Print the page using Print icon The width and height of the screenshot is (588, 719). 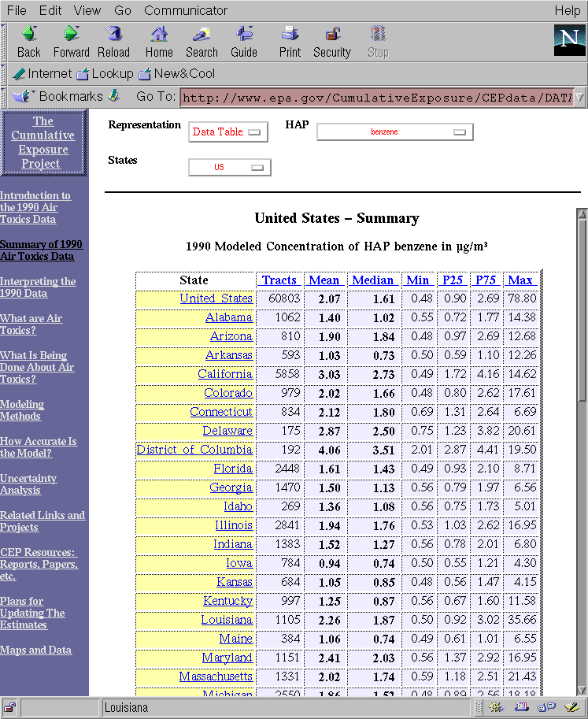pyautogui.click(x=290, y=35)
